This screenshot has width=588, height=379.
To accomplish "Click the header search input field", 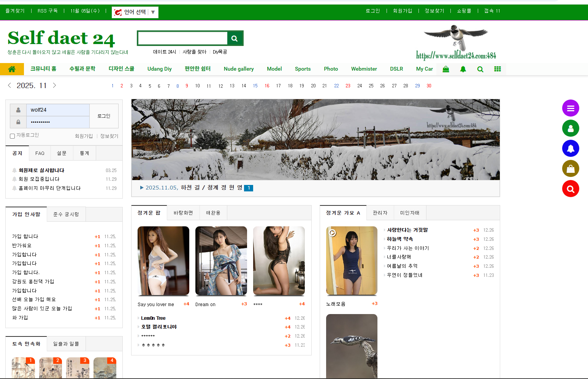I will coord(182,38).
